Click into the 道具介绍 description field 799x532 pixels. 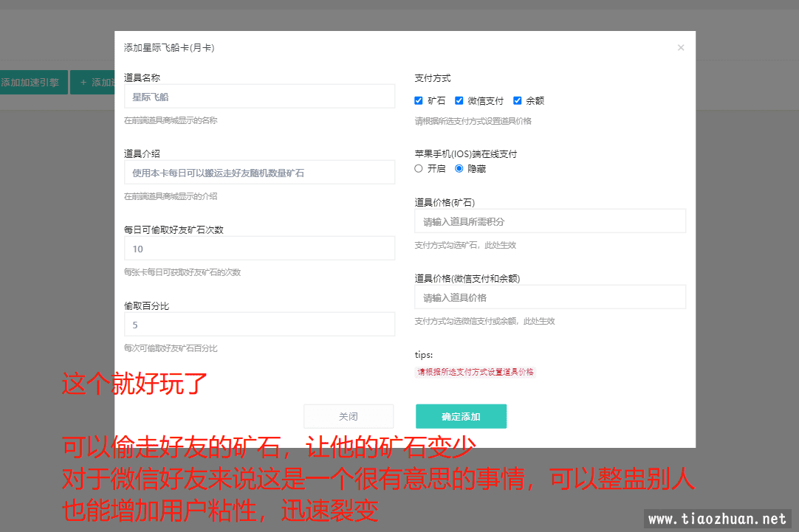(259, 173)
